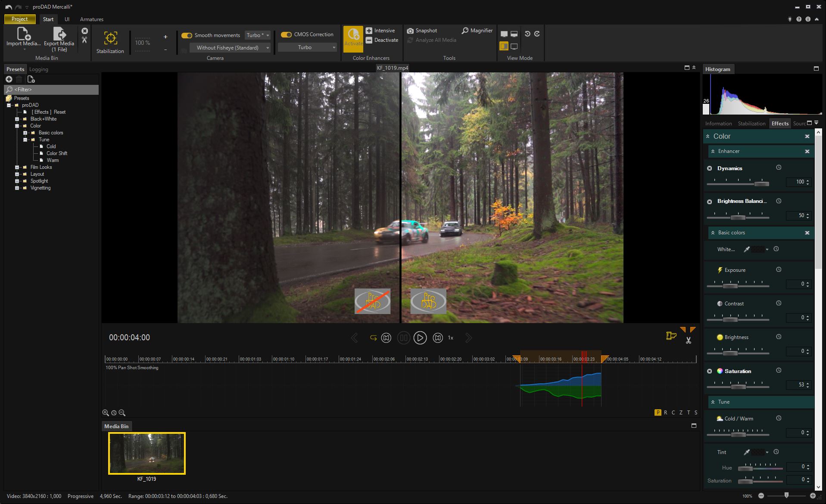Take a Snapshot of the frame

click(422, 31)
